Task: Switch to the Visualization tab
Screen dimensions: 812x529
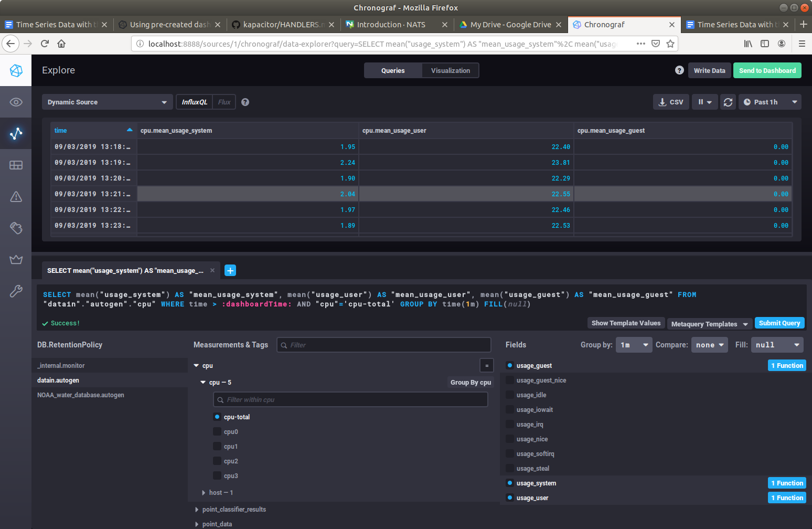Action: tap(451, 71)
